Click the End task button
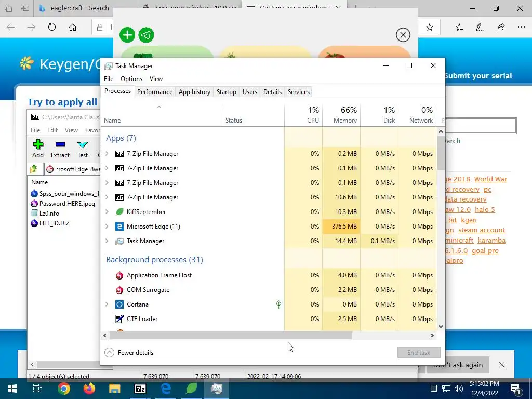This screenshot has width=532, height=399. pos(419,353)
